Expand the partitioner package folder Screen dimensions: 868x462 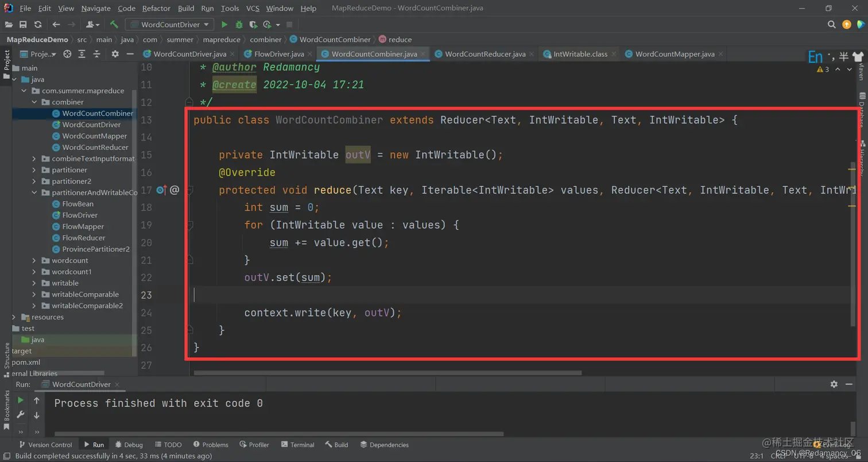click(36, 170)
